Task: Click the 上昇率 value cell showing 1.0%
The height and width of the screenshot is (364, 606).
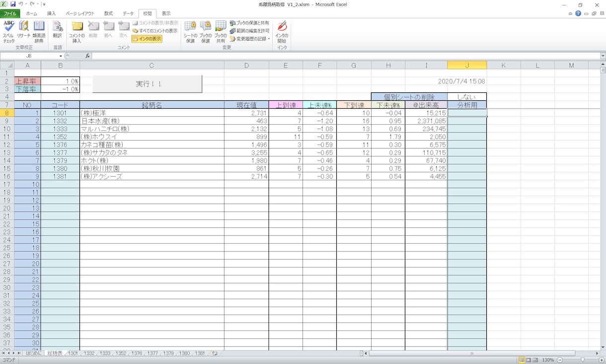Action: 60,81
